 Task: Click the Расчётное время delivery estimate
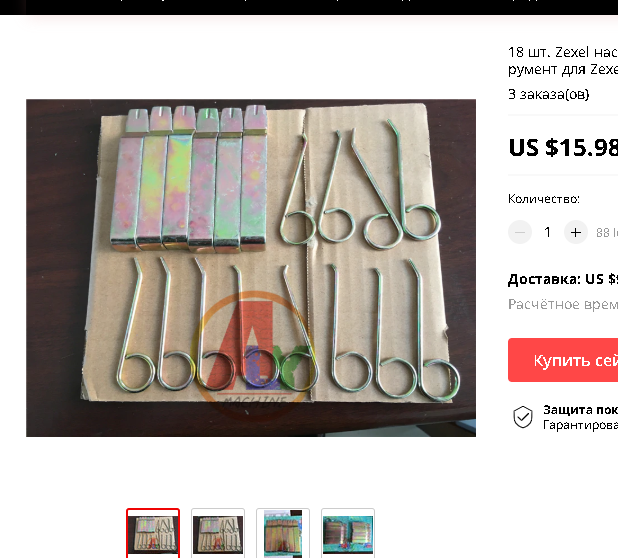point(563,304)
